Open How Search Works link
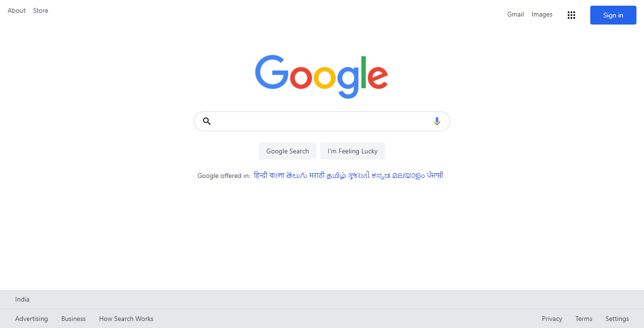 click(x=126, y=319)
